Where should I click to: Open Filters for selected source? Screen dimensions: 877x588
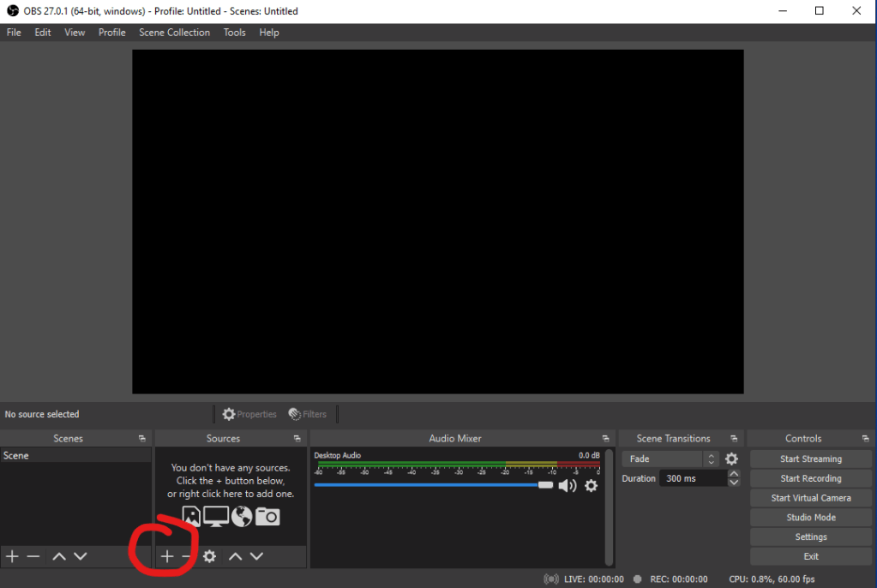coord(308,414)
